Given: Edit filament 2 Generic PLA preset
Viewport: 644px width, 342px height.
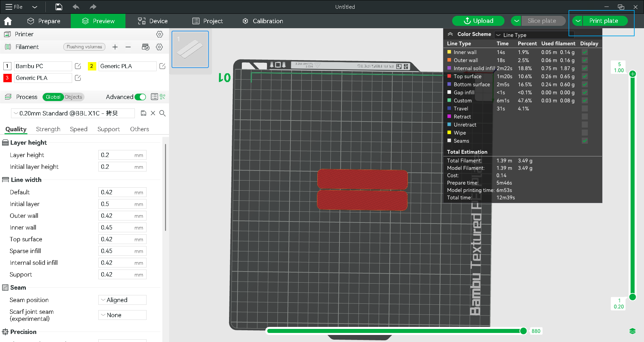Looking at the screenshot, I should point(162,66).
